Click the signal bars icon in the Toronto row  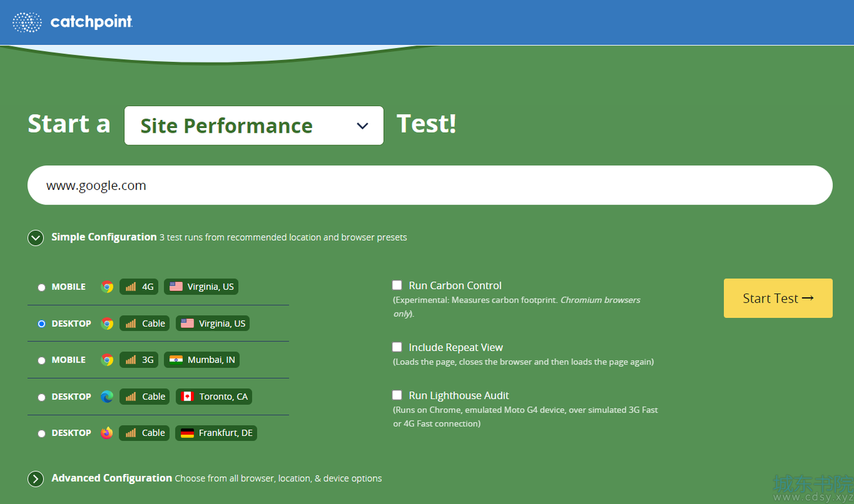coord(131,397)
